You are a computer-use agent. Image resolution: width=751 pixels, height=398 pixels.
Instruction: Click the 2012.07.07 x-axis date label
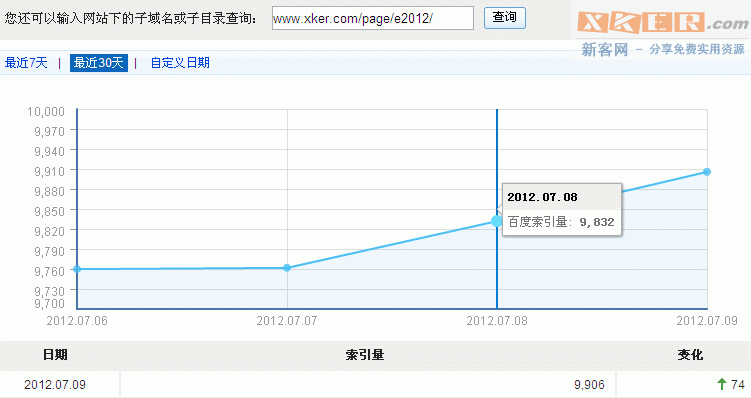coord(287,321)
